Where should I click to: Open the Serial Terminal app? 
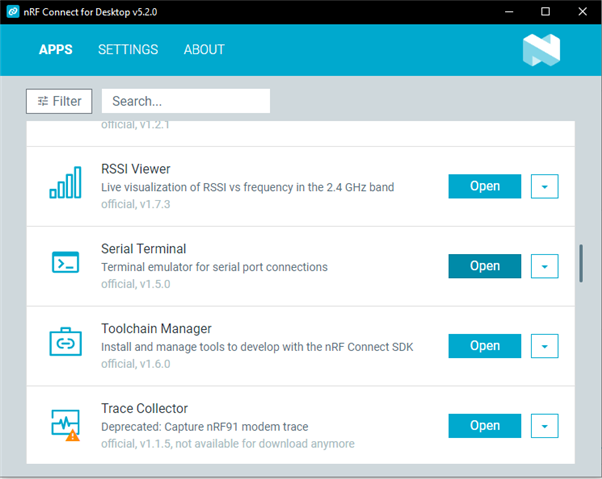[485, 266]
